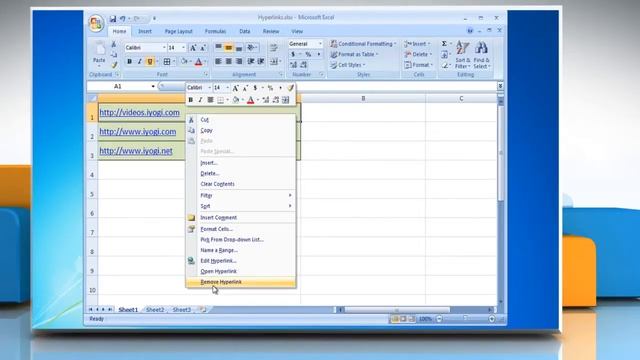The width and height of the screenshot is (640, 360).
Task: Click ribbon Align Text Left icon
Action: [x=218, y=61]
